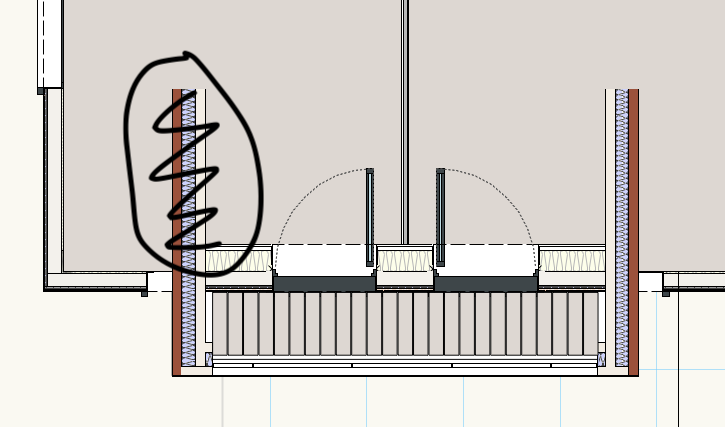This screenshot has height=427, width=725.
Task: Select the dark threshold under the left door
Action: (323, 284)
